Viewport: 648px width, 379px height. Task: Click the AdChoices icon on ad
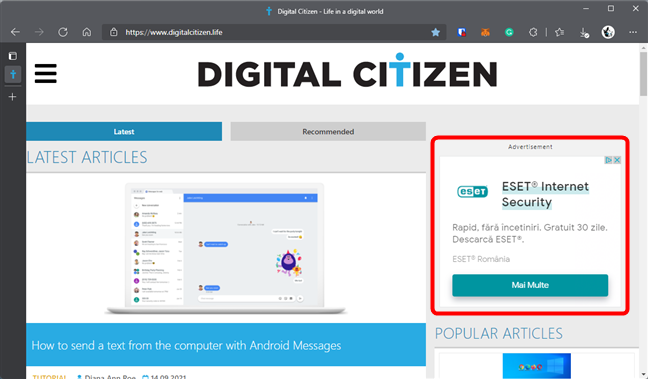pos(608,160)
